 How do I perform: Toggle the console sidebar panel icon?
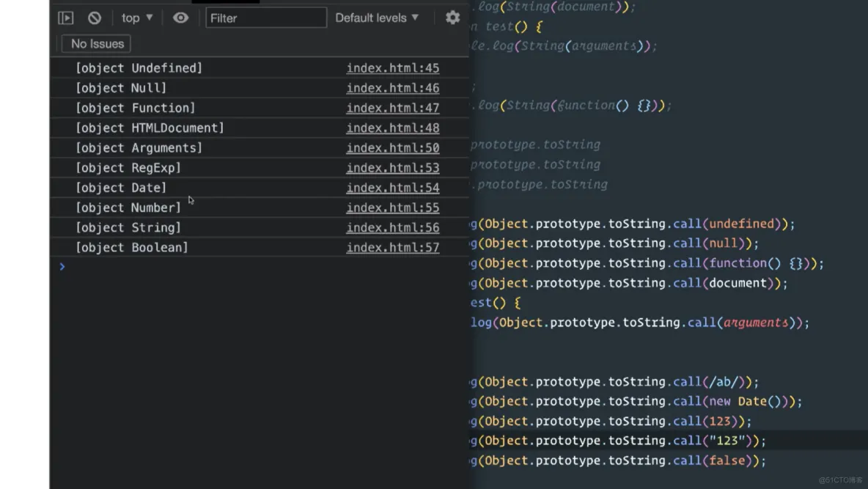point(66,18)
